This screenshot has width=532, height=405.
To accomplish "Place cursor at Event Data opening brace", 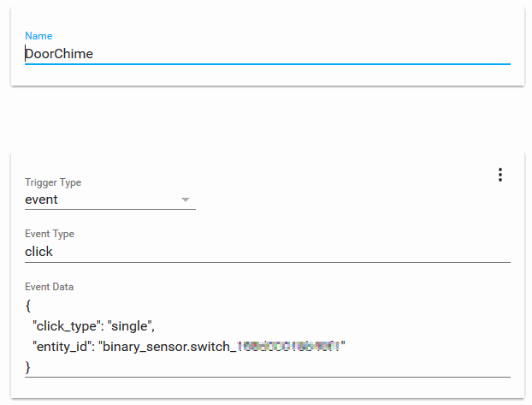I will (28, 306).
